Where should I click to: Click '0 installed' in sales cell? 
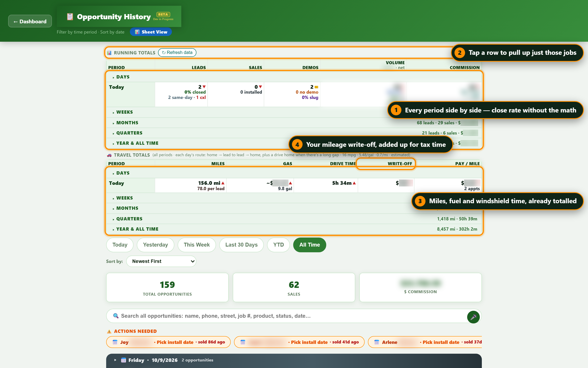tap(251, 92)
